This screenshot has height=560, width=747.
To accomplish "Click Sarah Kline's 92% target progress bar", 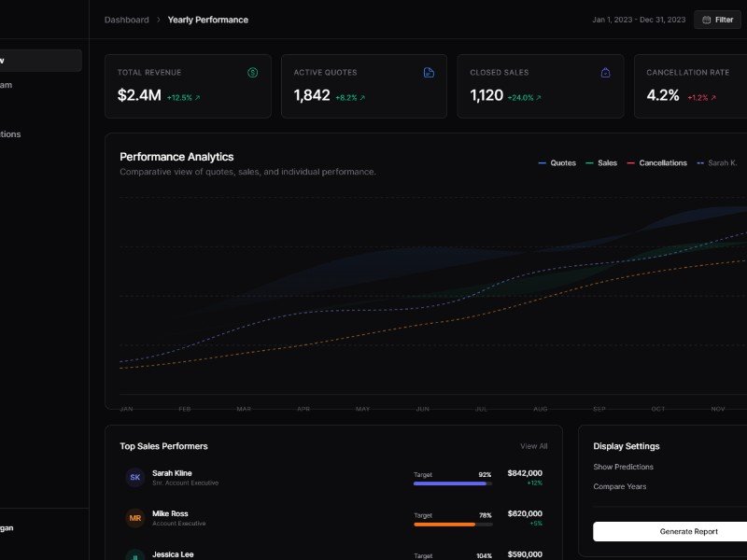I will click(x=452, y=483).
